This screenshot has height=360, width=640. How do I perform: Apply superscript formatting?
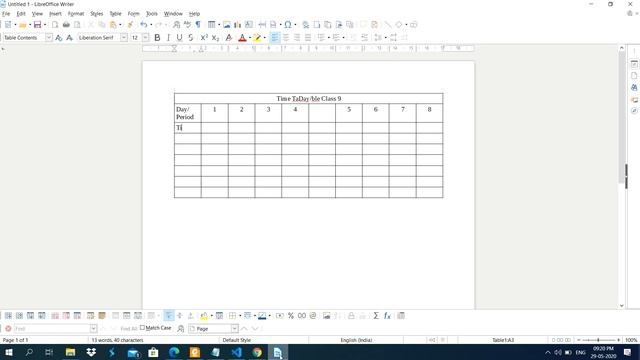coord(204,38)
